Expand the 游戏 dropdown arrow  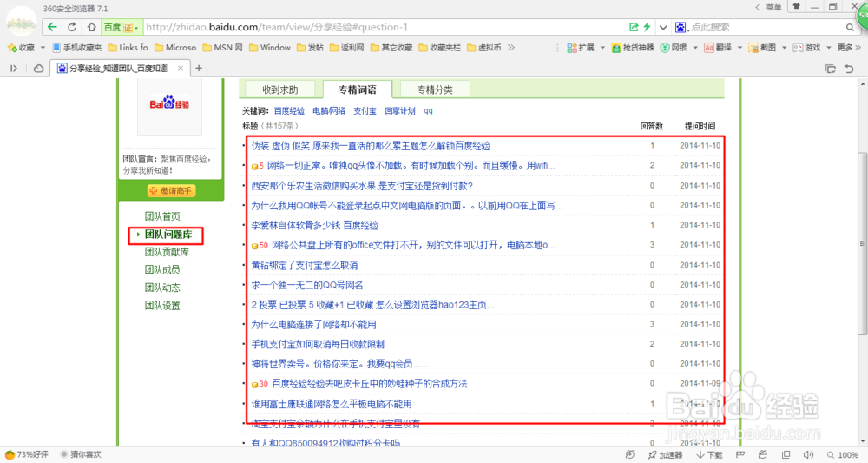click(829, 48)
